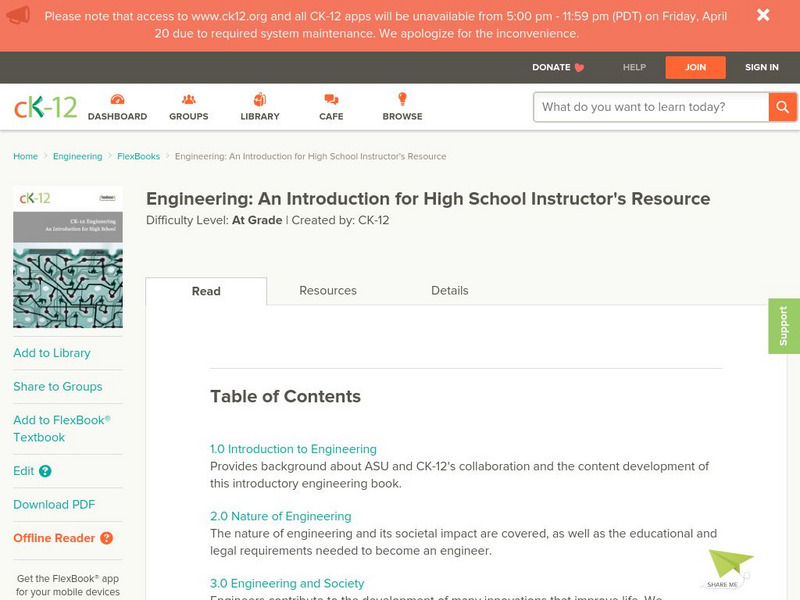Select the Groups icon

187,100
